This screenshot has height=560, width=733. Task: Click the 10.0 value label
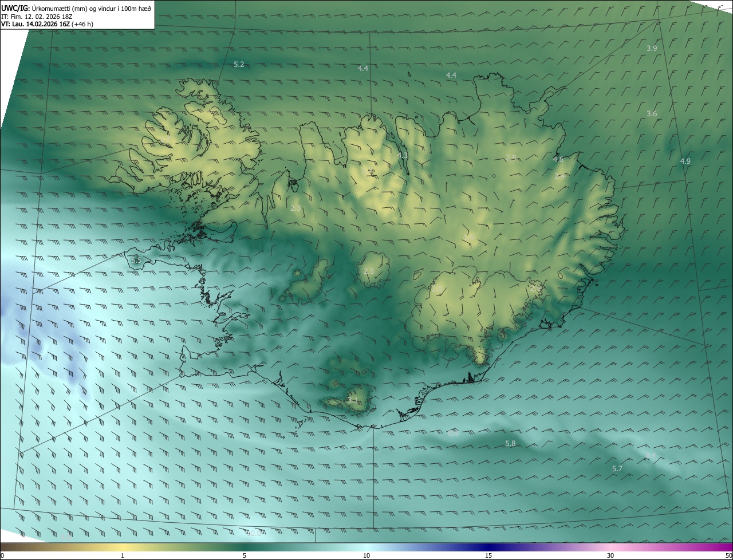point(254,533)
